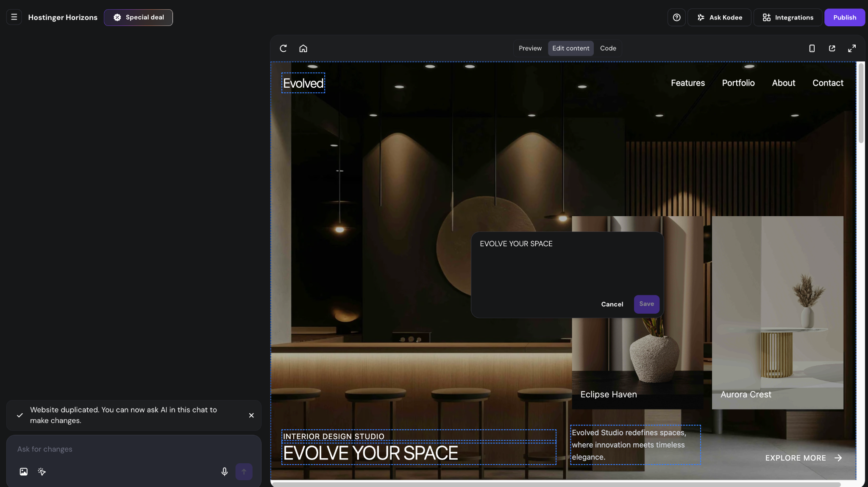Click the attach image icon in the chat
Image resolution: width=868 pixels, height=487 pixels.
23,471
